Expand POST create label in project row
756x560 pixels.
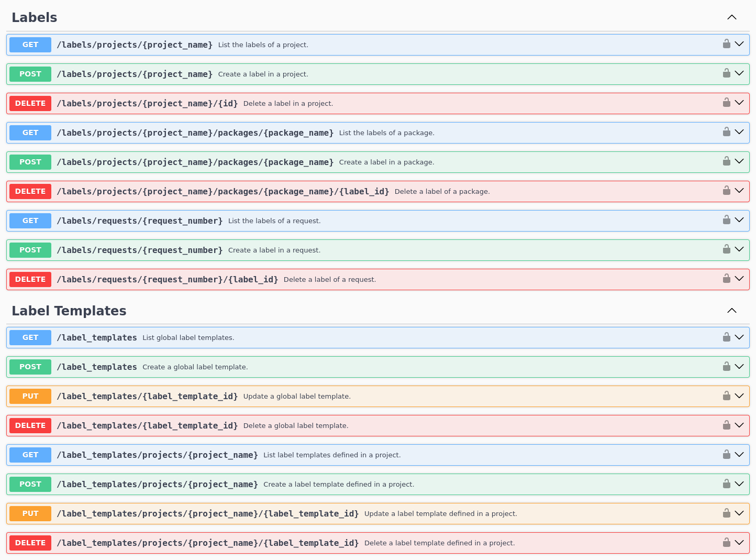click(x=739, y=74)
